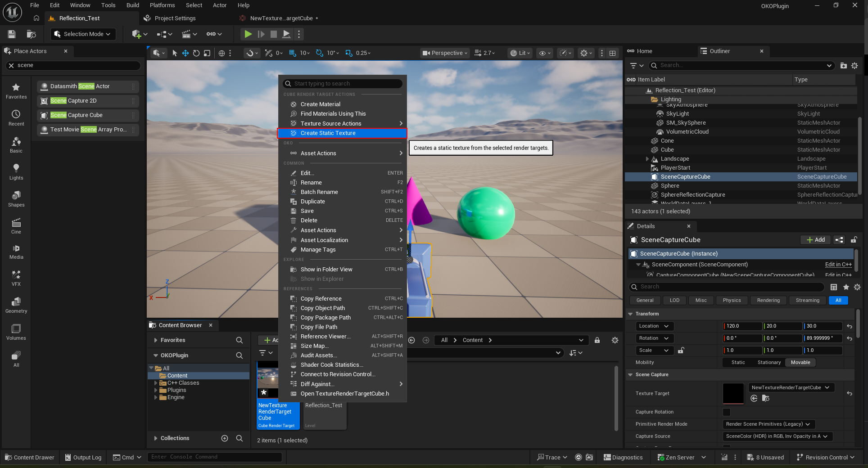Screen dimensions: 868x468
Task: Open the VFX category in Place Actors
Action: (x=16, y=278)
